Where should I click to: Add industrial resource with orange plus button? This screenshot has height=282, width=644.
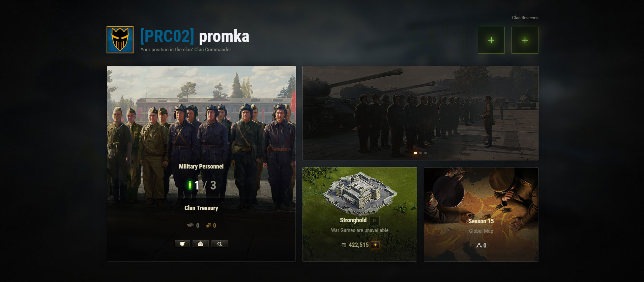pyautogui.click(x=375, y=245)
